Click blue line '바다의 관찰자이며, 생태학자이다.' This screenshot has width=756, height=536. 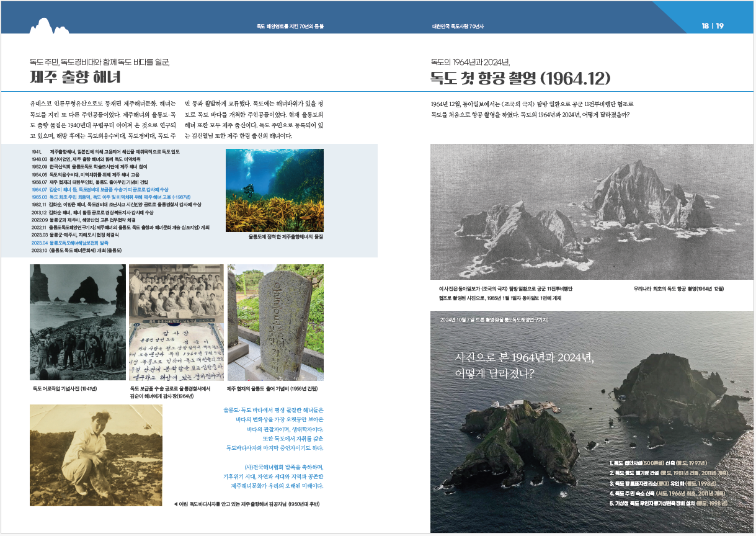285,429
